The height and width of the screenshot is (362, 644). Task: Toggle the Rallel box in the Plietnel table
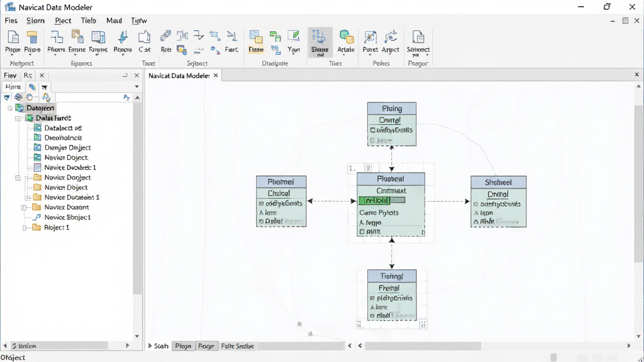coord(261,222)
